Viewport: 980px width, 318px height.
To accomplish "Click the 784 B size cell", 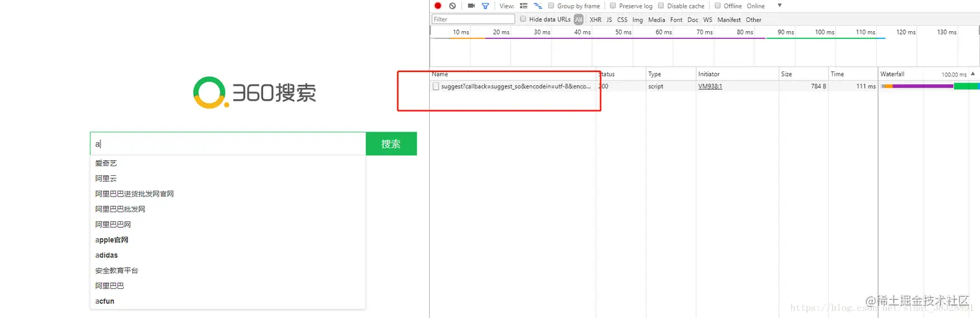I will click(x=819, y=86).
